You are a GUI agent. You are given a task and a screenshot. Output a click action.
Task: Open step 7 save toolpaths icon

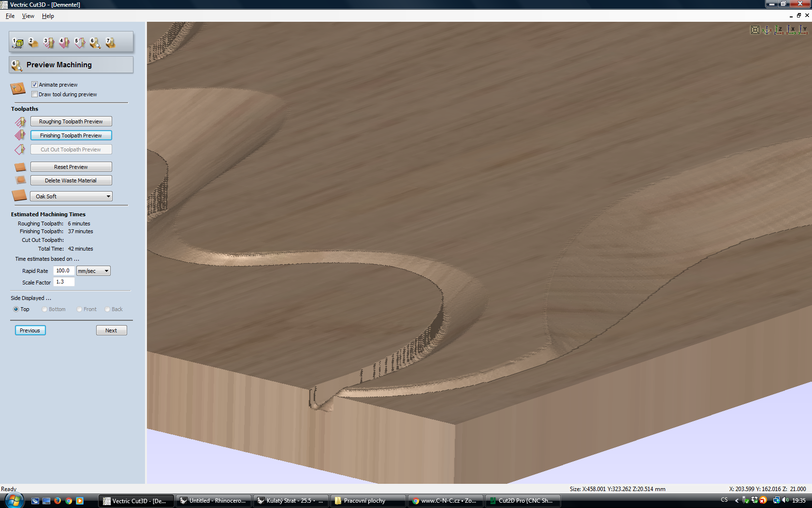pos(111,43)
